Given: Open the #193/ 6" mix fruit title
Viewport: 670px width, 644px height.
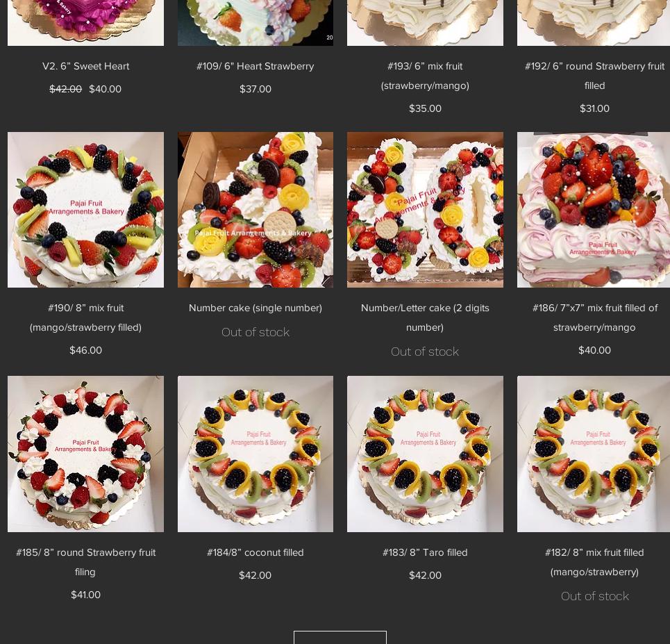Looking at the screenshot, I should (x=425, y=76).
